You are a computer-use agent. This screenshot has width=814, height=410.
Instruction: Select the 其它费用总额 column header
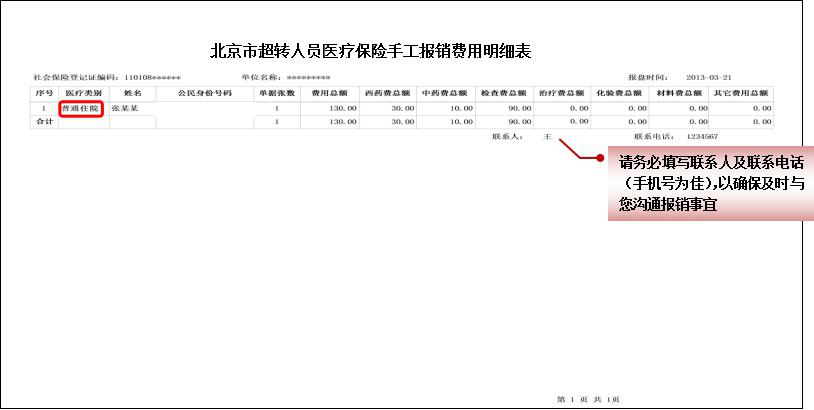(741, 93)
